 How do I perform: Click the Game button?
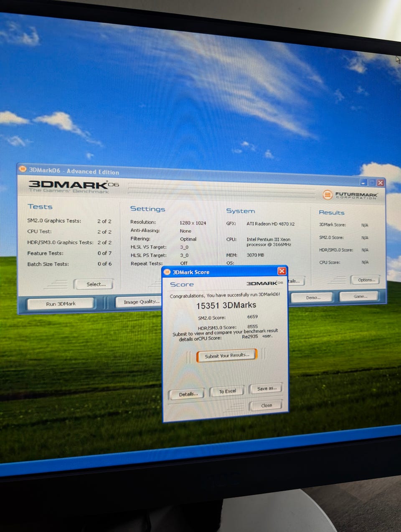360,296
